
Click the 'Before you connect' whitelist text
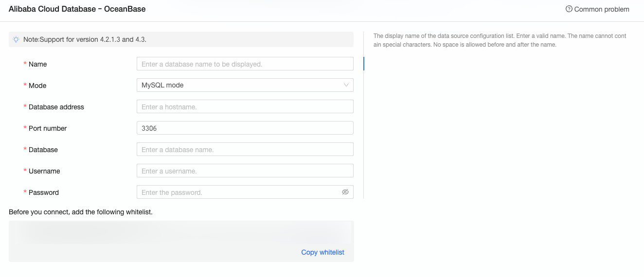coord(81,212)
